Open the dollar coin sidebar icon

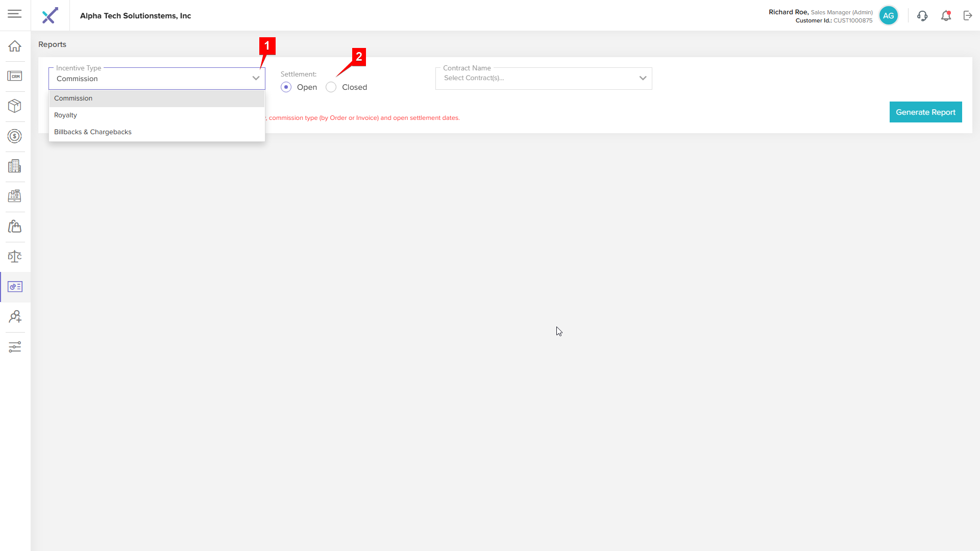(x=15, y=136)
